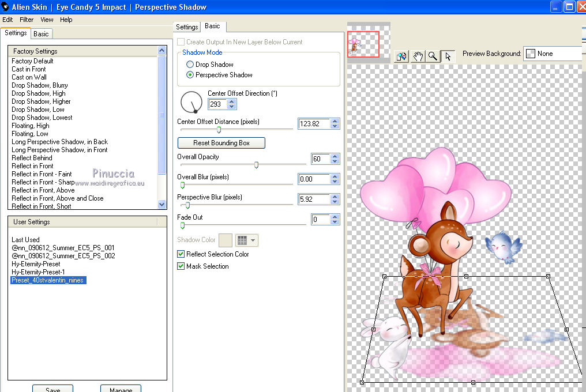The image size is (586, 392).
Task: Select Long Perspective Shadow, in Back preset
Action: 60,142
